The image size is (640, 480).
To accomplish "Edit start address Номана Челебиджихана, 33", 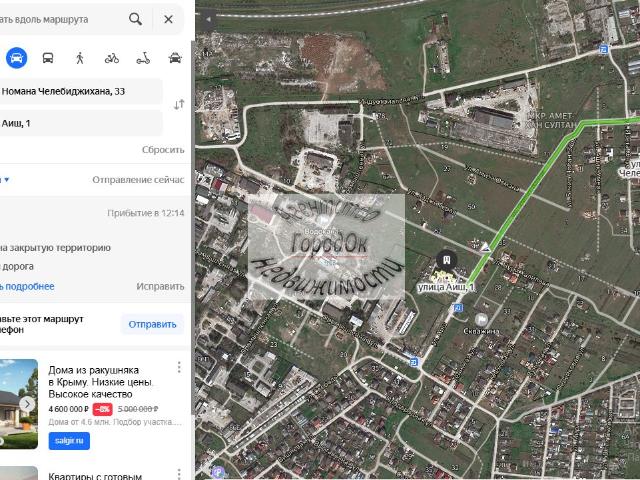I will click(x=81, y=91).
